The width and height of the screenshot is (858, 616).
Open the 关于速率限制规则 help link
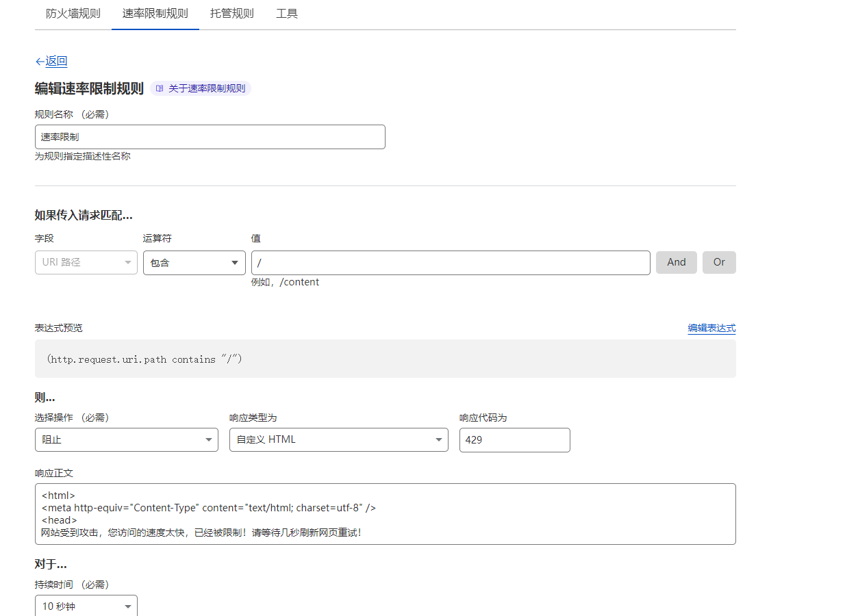click(x=206, y=88)
